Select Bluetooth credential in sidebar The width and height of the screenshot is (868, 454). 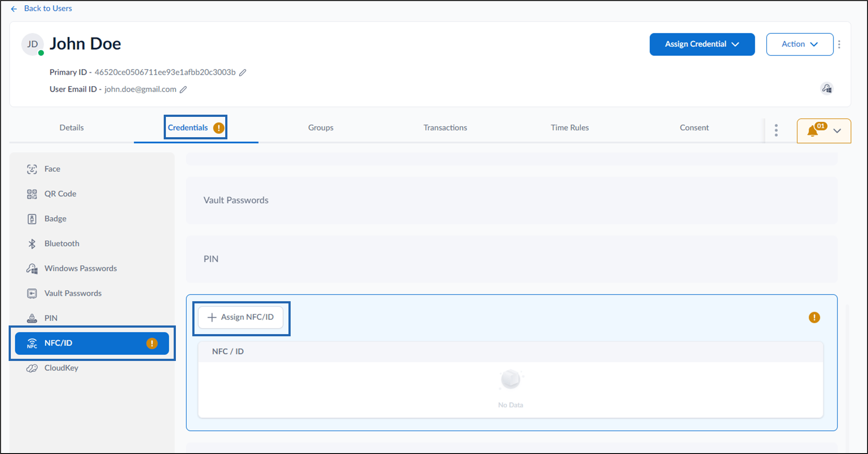click(92, 244)
